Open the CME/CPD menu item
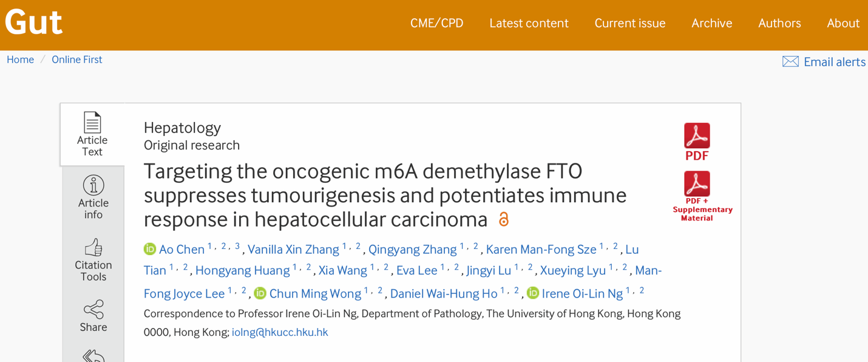Screen dimensions: 868x362 click(436, 23)
